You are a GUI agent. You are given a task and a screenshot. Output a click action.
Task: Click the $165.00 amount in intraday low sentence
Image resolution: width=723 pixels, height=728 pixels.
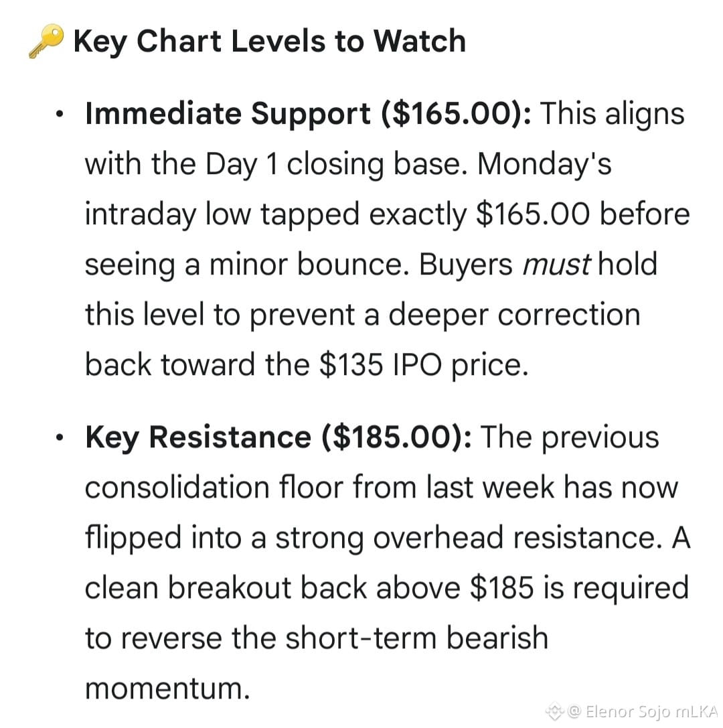[533, 214]
